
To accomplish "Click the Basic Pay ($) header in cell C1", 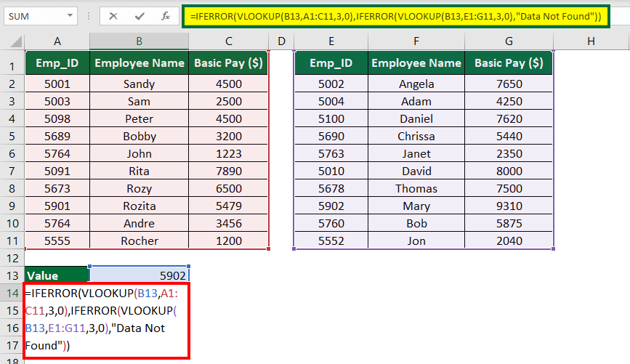I will click(228, 63).
